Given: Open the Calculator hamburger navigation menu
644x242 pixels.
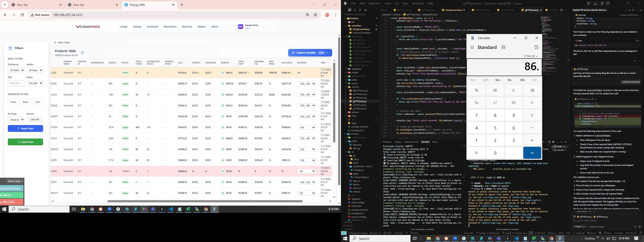Looking at the screenshot, I should pyautogui.click(x=472, y=48).
